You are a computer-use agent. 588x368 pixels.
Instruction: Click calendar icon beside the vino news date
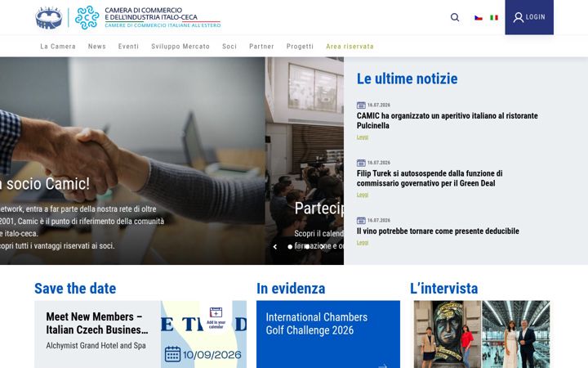[x=361, y=221]
